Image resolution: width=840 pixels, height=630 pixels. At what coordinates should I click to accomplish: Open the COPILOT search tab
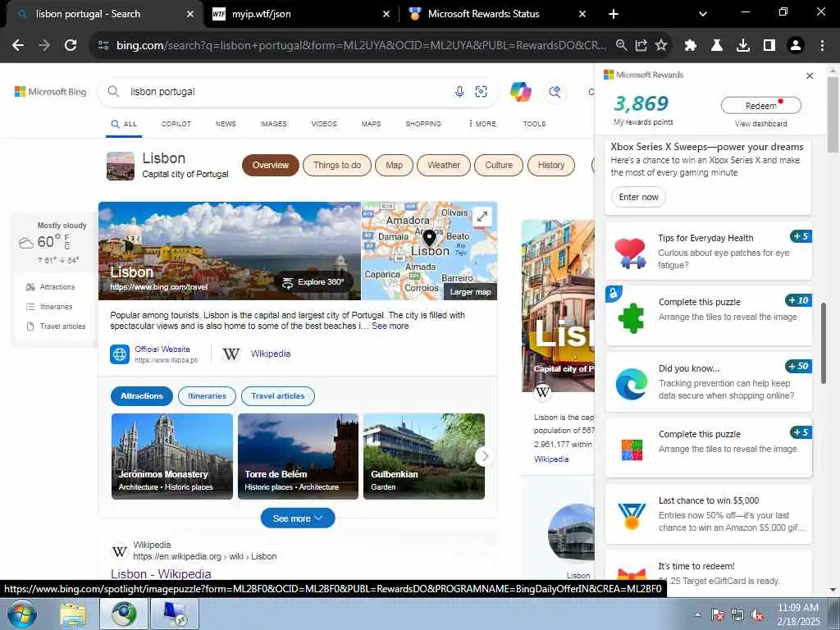click(176, 124)
